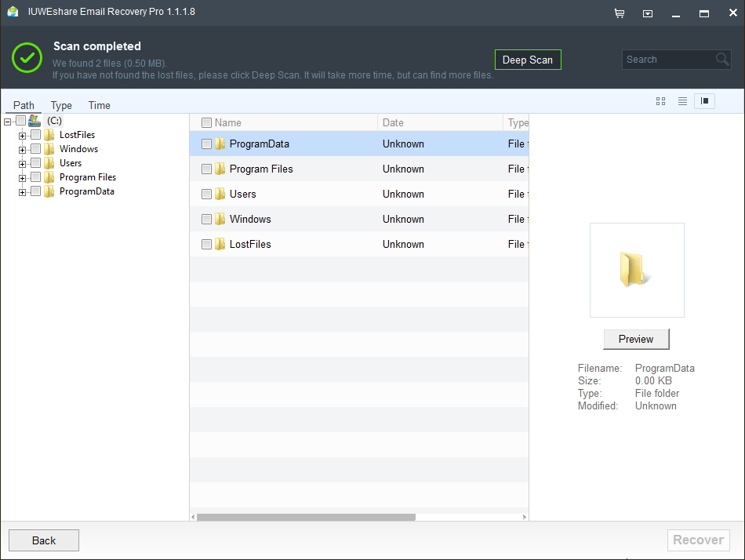Screen dimensions: 745x560
Task: Open the title bar dropdown menu icon
Action: [x=648, y=13]
